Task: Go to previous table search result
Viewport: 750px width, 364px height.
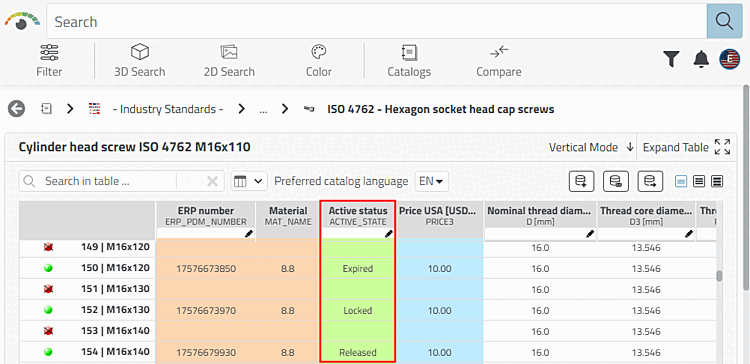Action: [189, 181]
